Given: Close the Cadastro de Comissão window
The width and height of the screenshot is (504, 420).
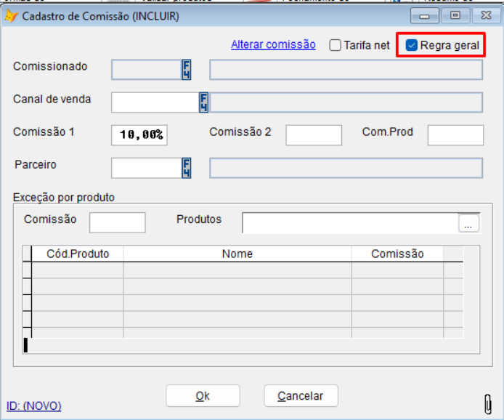Looking at the screenshot, I should 487,15.
